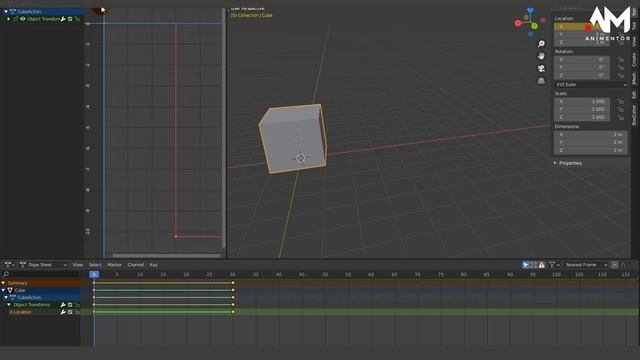Click the green Y axis on navigation gizmo

coord(534,26)
